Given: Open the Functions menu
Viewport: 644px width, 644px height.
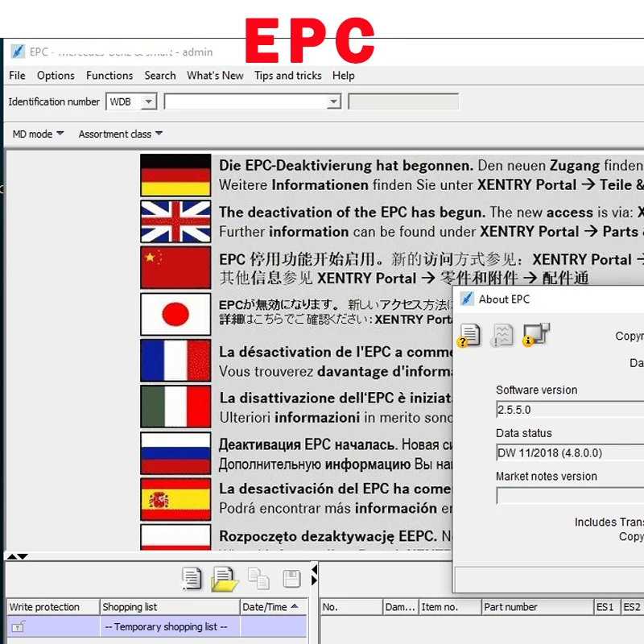Looking at the screenshot, I should click(109, 76).
